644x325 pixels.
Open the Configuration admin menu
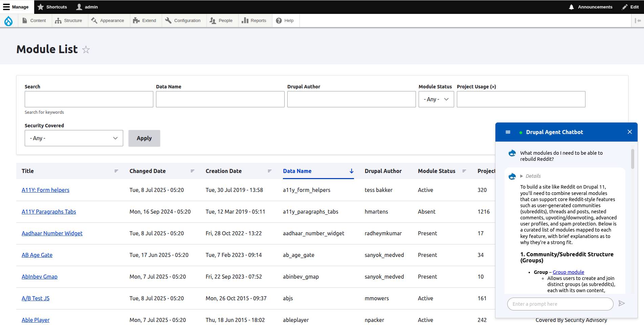pos(183,21)
